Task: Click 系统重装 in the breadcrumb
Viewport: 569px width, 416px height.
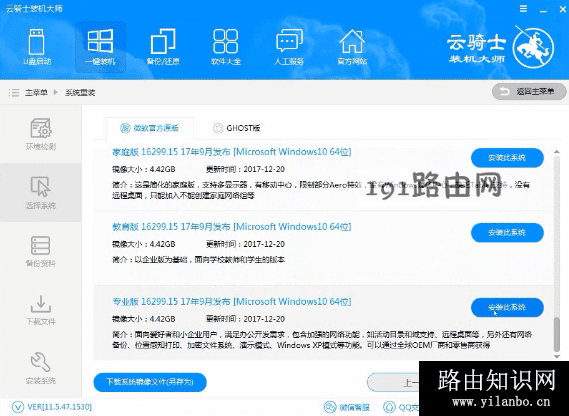Action: 80,93
